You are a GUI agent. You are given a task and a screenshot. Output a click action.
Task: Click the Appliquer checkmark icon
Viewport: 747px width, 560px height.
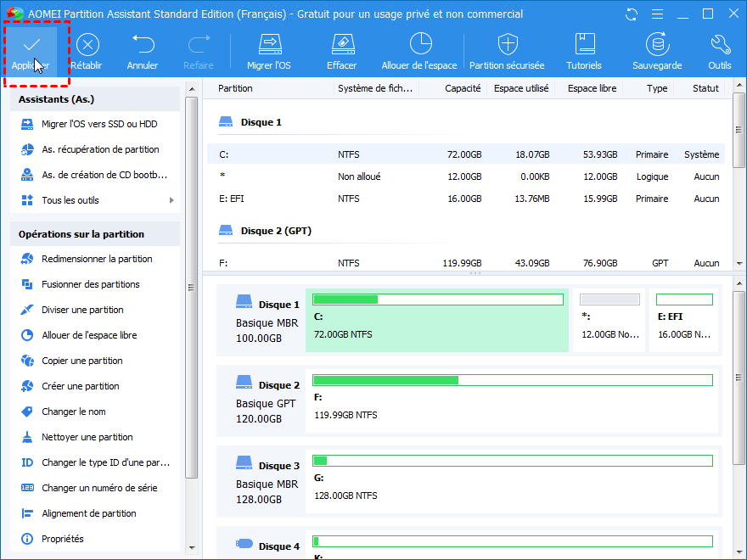[31, 44]
